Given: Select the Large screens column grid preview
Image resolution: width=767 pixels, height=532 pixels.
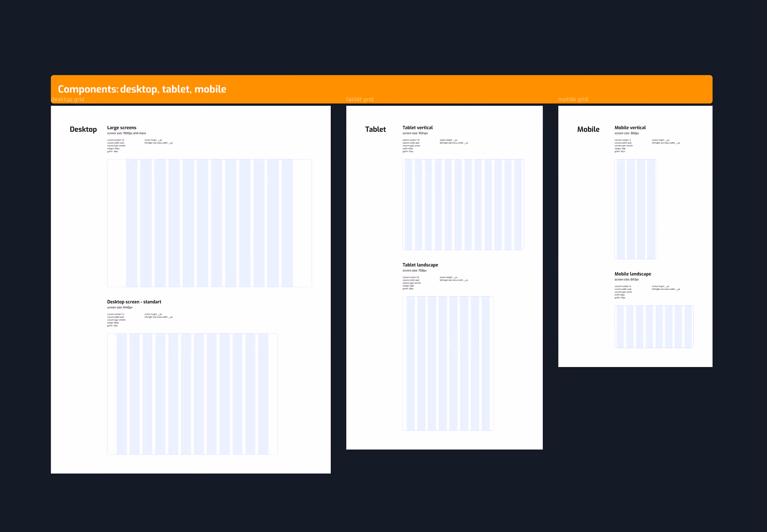Looking at the screenshot, I should 209,223.
